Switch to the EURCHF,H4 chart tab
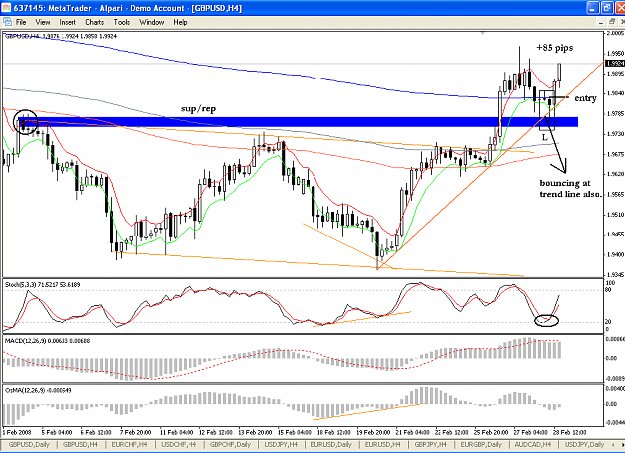 pos(130,444)
